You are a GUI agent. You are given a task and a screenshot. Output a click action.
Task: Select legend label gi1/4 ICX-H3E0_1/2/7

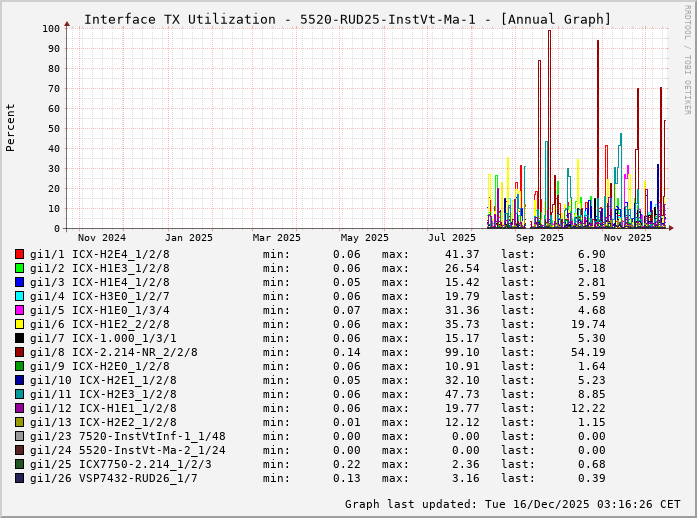100,296
